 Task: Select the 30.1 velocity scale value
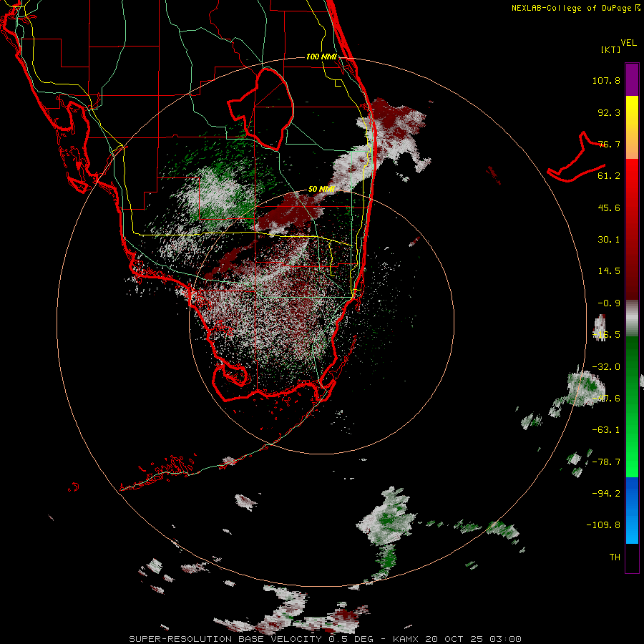(x=609, y=240)
